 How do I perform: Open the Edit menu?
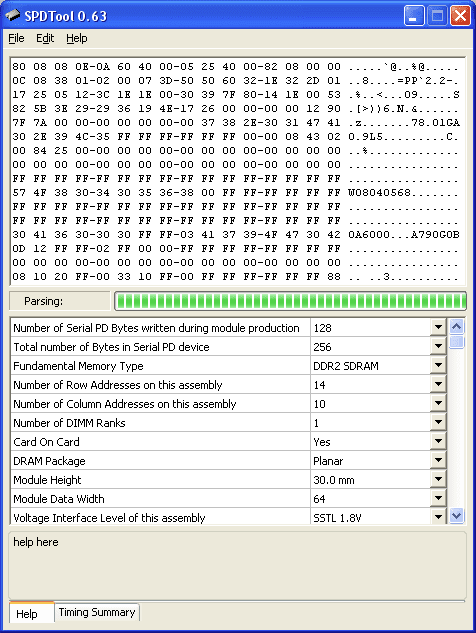[45, 38]
